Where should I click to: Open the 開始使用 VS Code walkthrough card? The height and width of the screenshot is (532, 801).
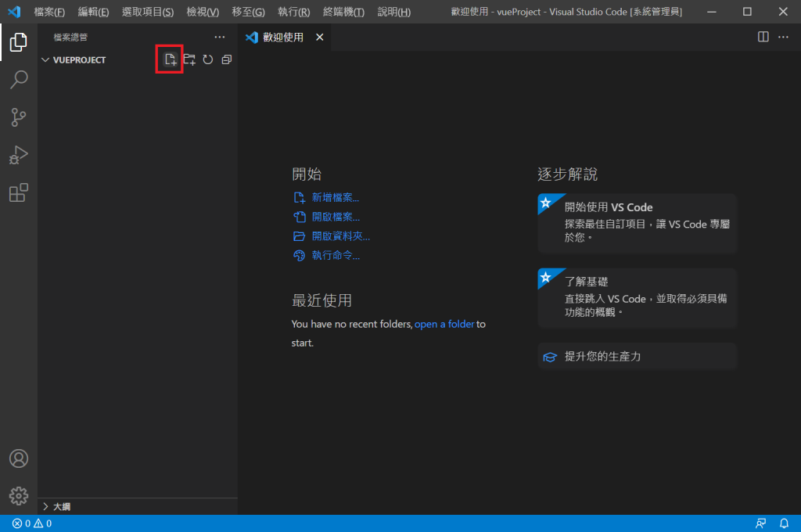pyautogui.click(x=637, y=223)
